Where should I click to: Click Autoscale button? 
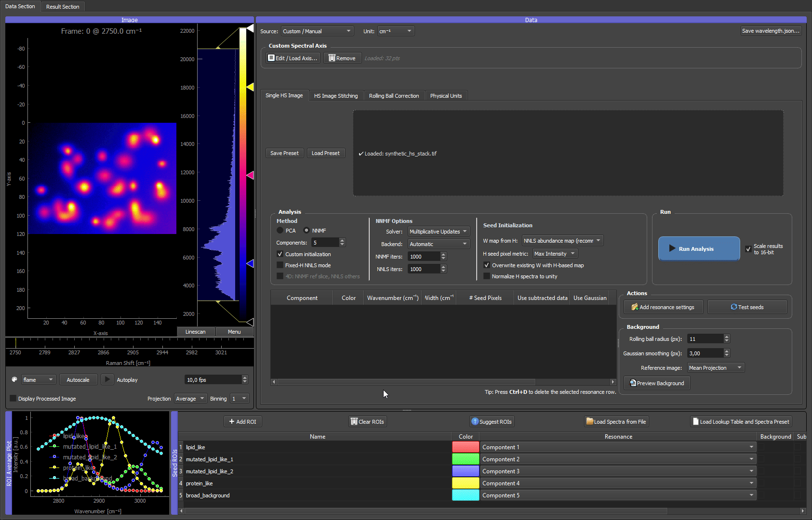click(78, 380)
